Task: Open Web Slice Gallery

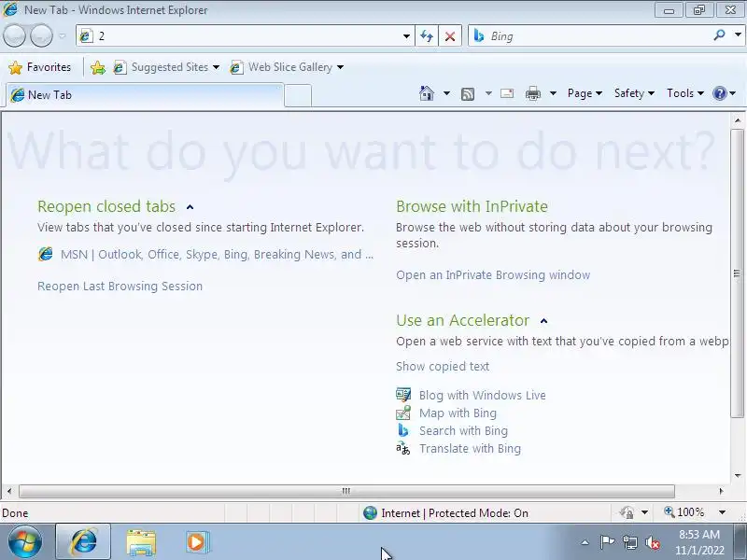Action: (287, 67)
